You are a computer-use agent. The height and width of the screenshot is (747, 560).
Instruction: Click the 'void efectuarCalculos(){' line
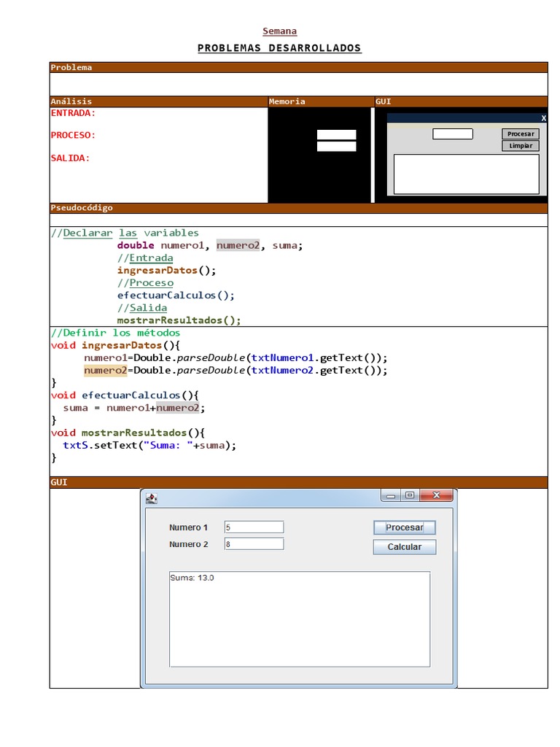point(125,395)
